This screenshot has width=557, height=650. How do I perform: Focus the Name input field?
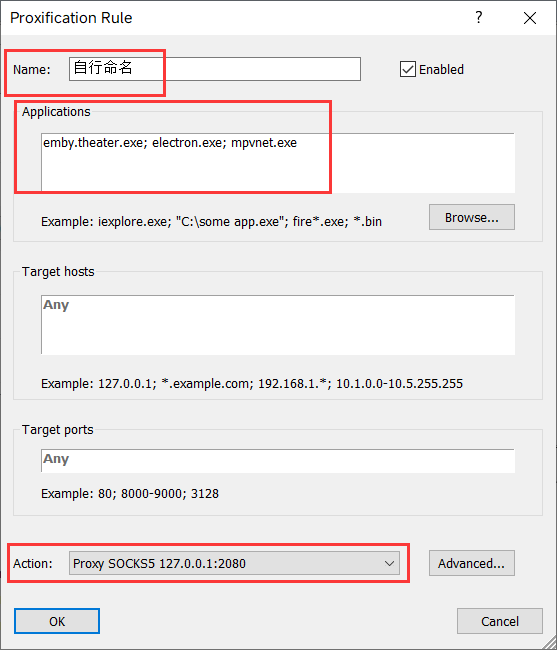coord(215,69)
